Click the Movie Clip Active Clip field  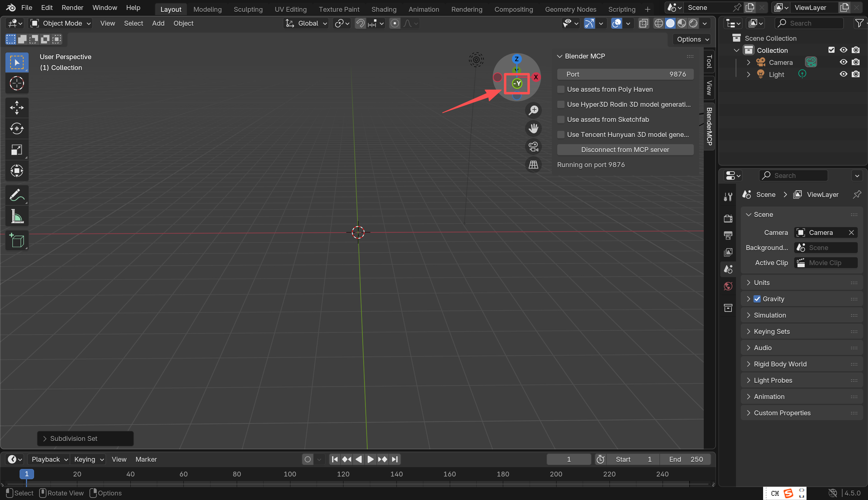825,262
